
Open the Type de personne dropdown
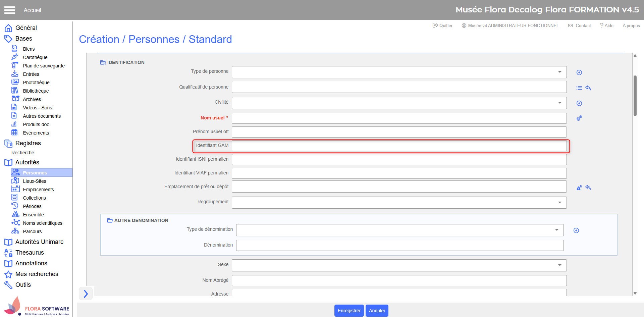(399, 72)
